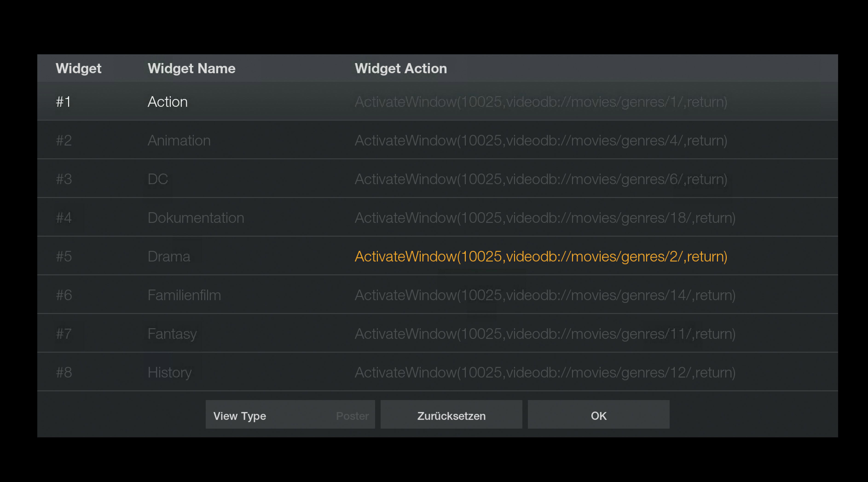
Task: Click widget number #5
Action: point(64,256)
